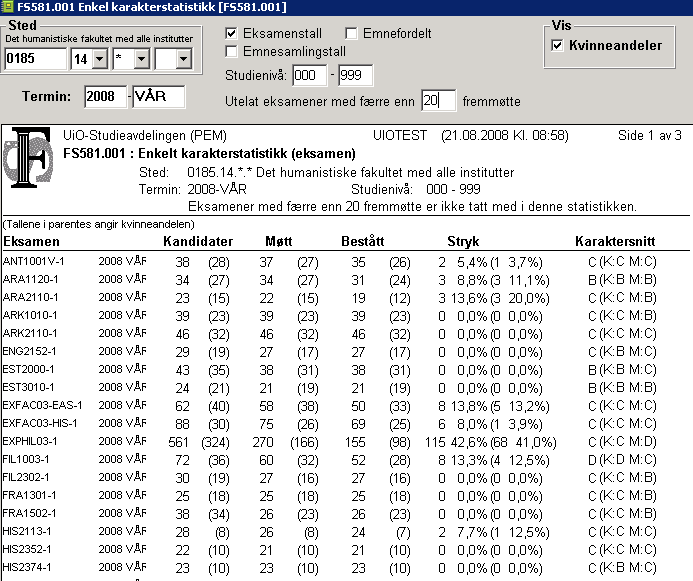Click the ARA1120-1 grade average B (K:B M:B)
Viewport: 693px width, 581px height.
[622, 280]
